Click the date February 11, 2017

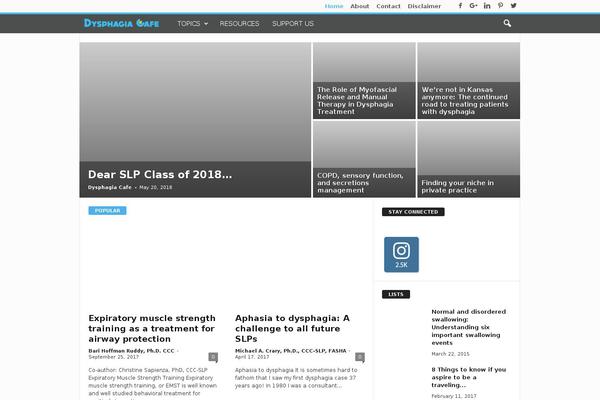pos(454,396)
